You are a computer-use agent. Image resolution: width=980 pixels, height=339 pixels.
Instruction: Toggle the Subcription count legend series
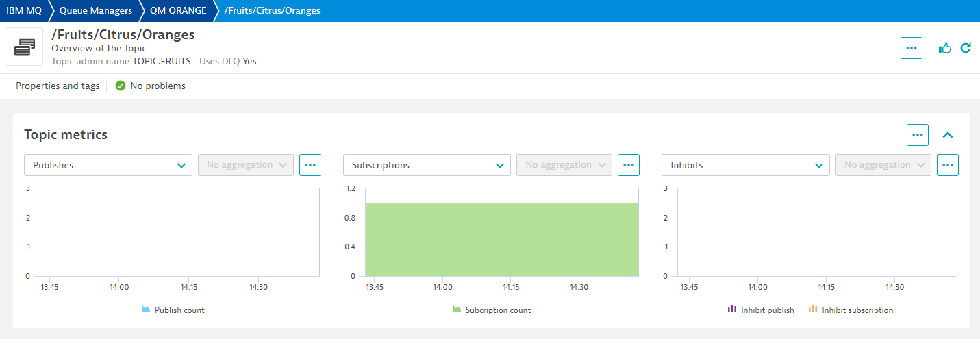(x=492, y=310)
